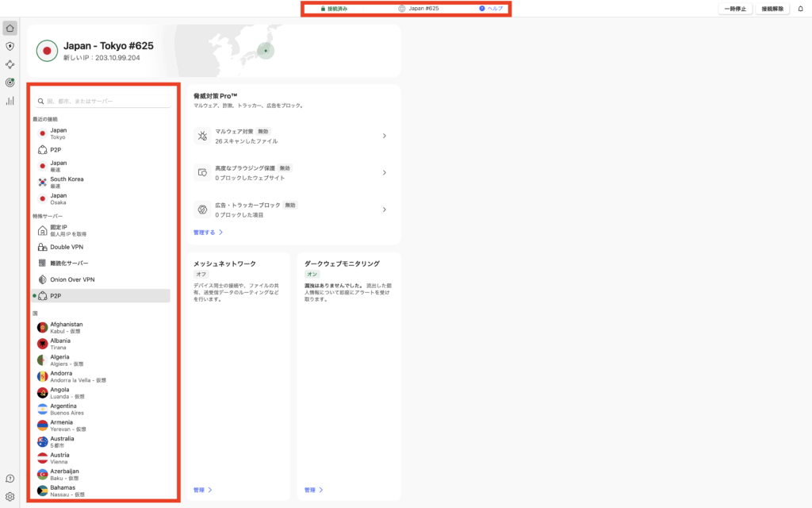
Task: Click the malware protection bug icon
Action: (x=202, y=136)
